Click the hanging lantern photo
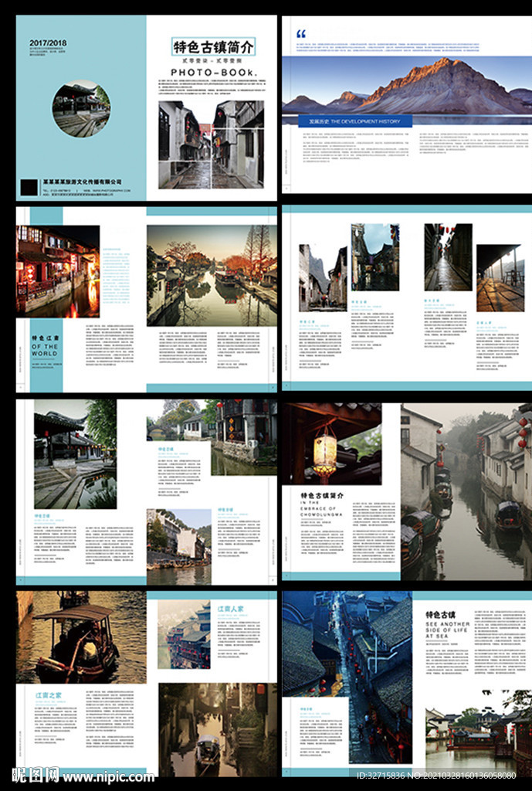Image resolution: width=532 pixels, height=791 pixels. (332, 444)
